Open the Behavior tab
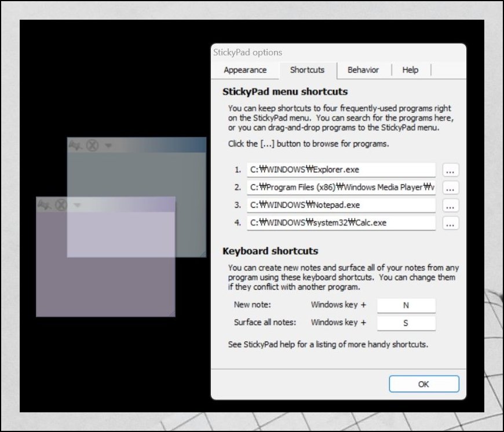This screenshot has width=504, height=432. tap(363, 70)
